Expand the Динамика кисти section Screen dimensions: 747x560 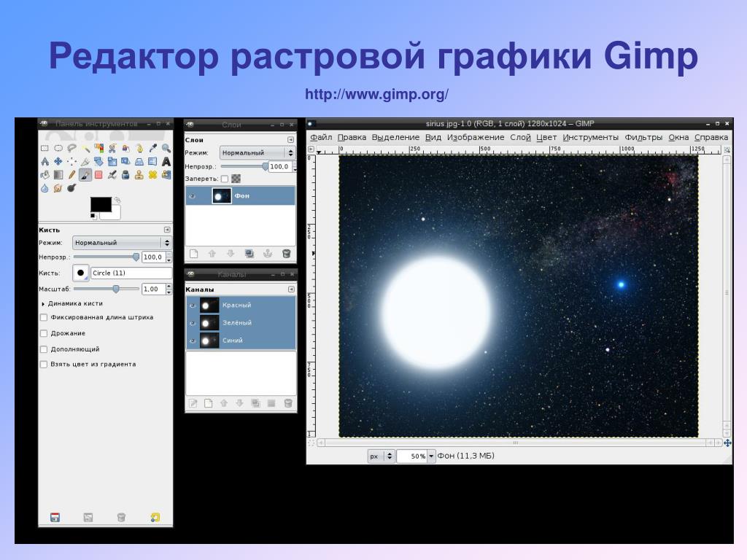(43, 303)
